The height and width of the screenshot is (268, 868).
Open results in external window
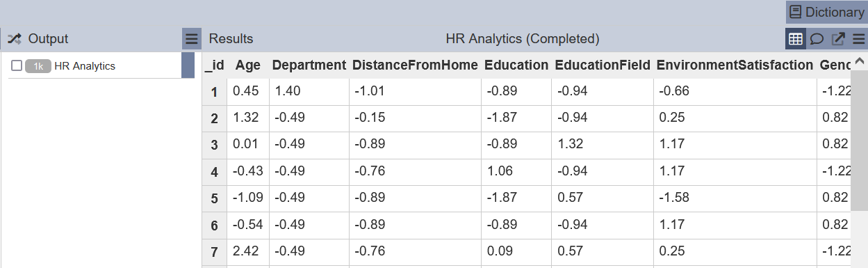[838, 39]
